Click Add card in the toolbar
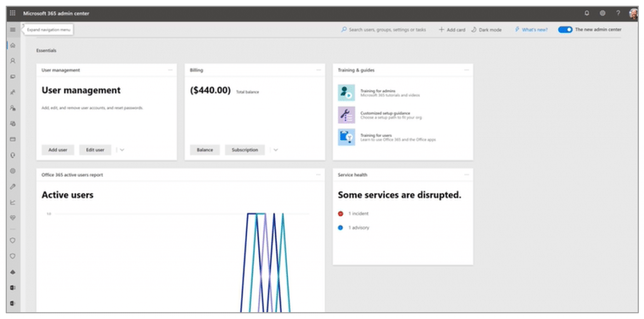The image size is (644, 319). [x=452, y=30]
